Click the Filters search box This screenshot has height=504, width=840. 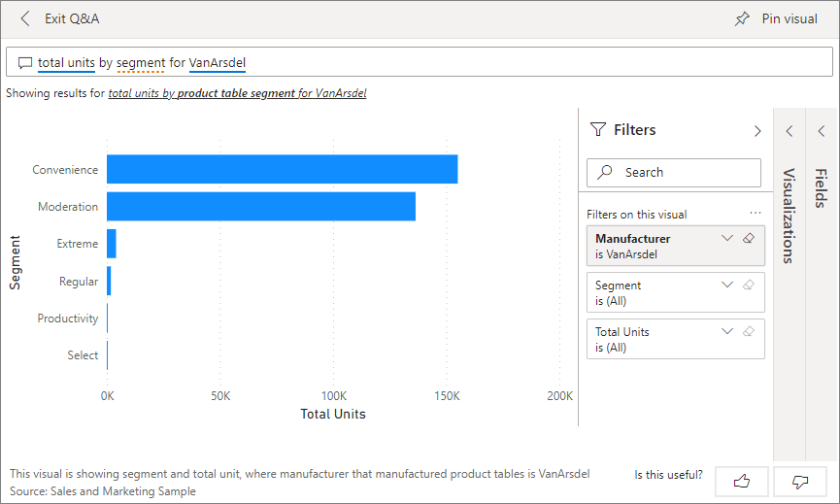click(674, 173)
